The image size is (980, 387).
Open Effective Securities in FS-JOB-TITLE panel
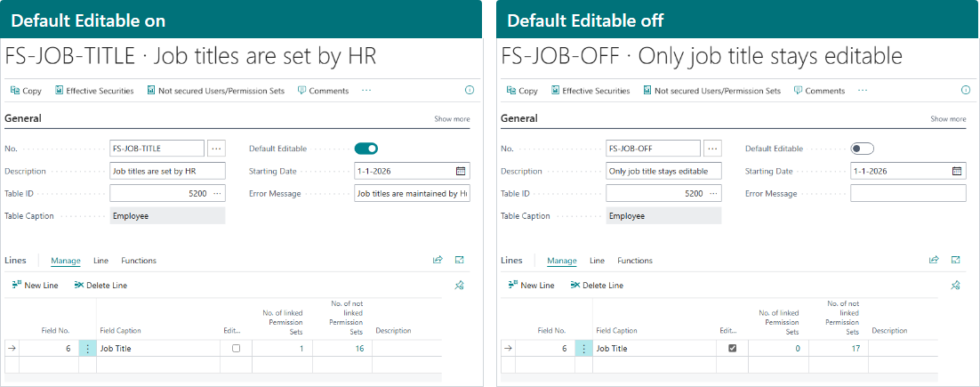[94, 91]
